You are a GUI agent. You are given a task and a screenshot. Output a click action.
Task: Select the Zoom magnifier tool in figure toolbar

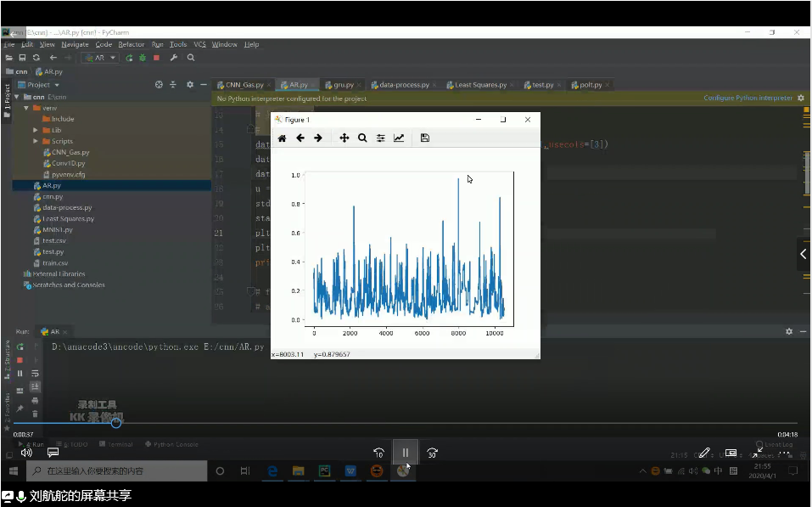point(362,138)
